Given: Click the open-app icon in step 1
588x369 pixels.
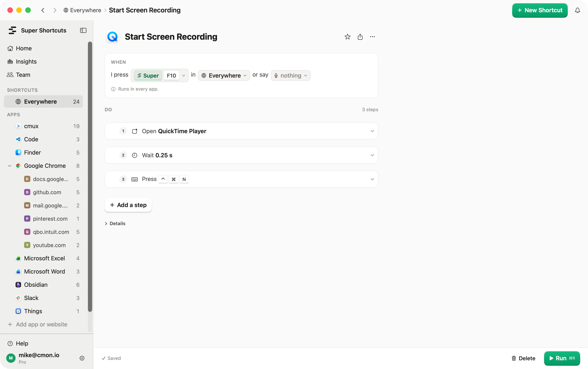Looking at the screenshot, I should (135, 131).
